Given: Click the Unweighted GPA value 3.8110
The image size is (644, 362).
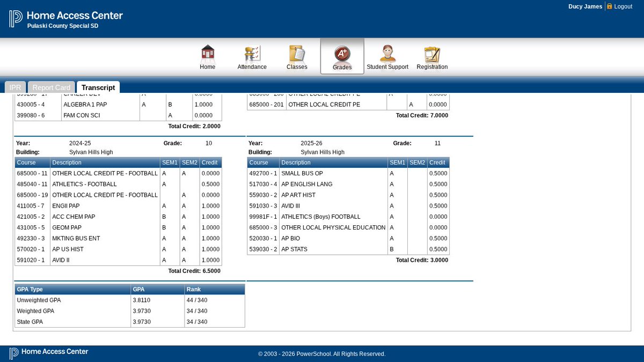Looking at the screenshot, I should point(141,300).
